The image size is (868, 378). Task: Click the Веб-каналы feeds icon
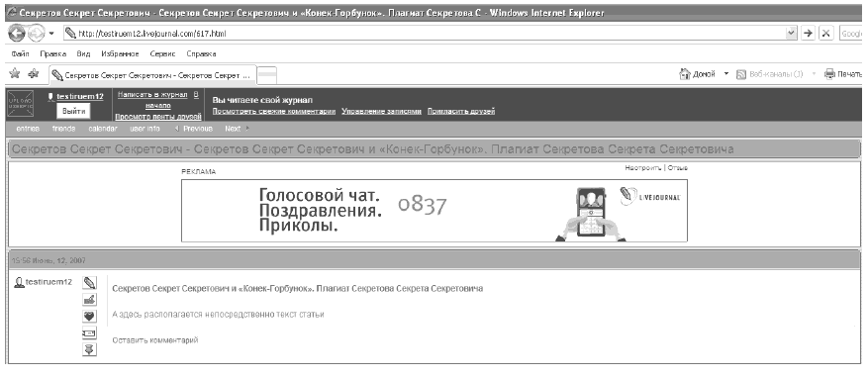pos(741,74)
